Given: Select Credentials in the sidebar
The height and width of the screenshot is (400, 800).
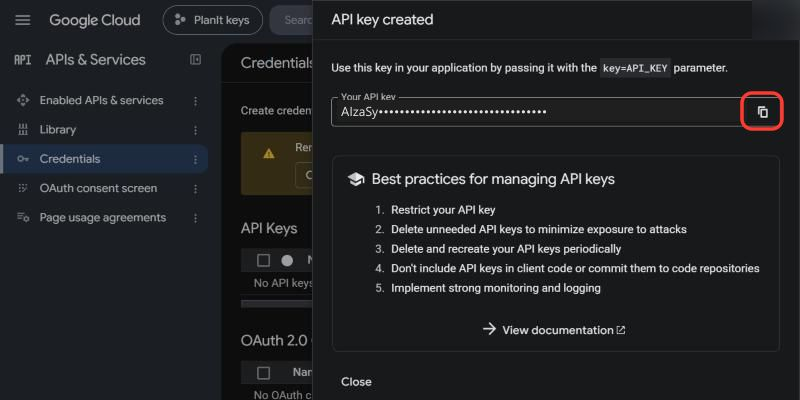Looking at the screenshot, I should 105,159.
